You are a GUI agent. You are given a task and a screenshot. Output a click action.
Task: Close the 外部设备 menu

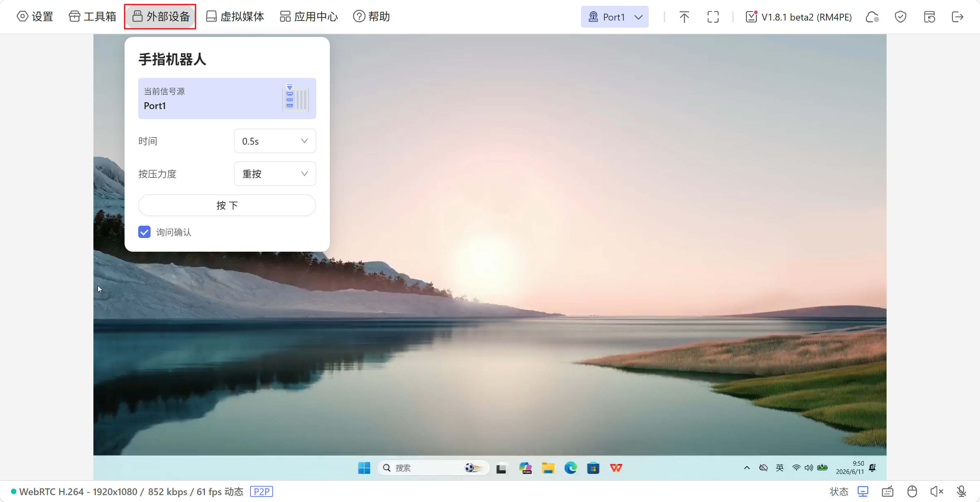pos(160,17)
